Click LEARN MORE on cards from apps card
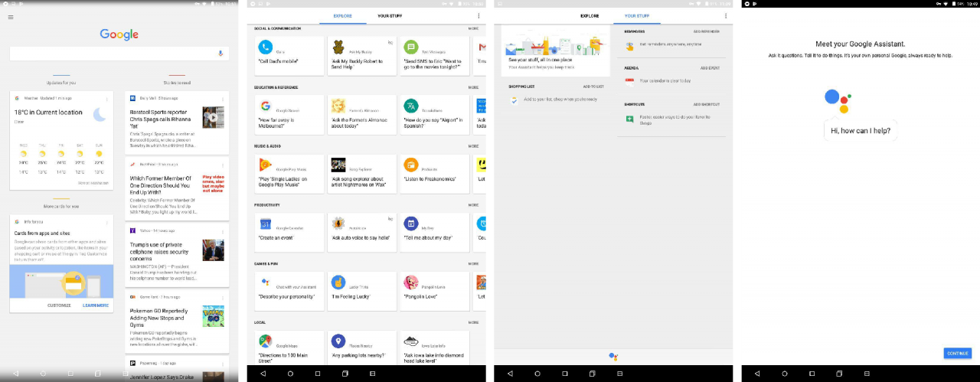This screenshot has height=382, width=980. tap(96, 305)
